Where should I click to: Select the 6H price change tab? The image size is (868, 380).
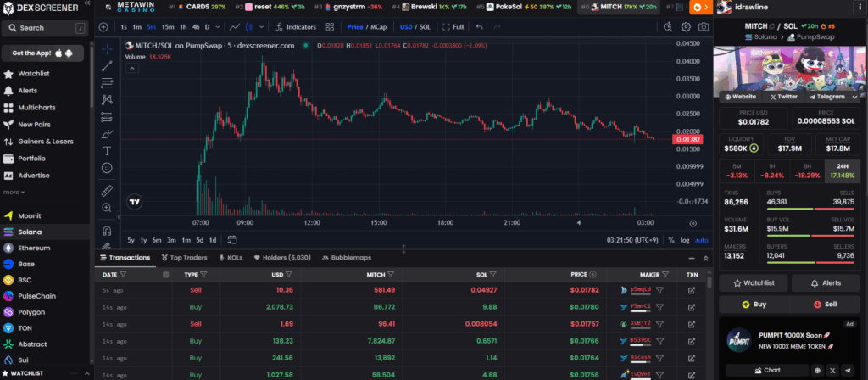click(x=807, y=170)
